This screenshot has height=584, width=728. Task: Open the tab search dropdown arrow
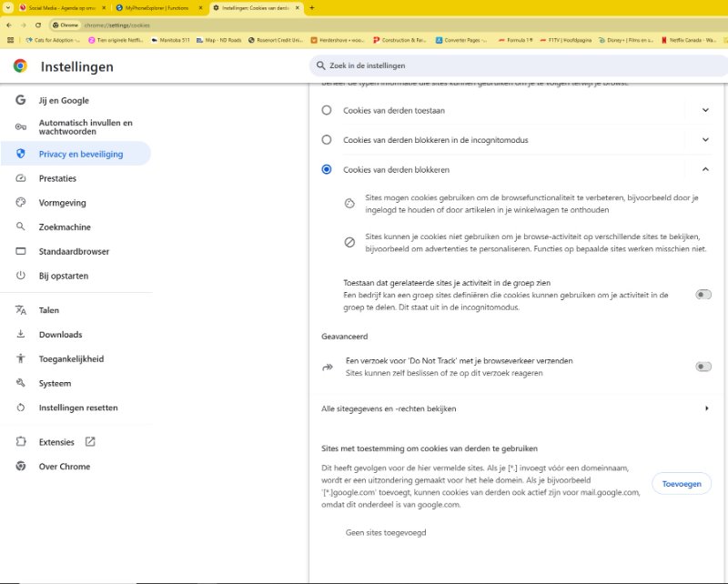click(8, 8)
